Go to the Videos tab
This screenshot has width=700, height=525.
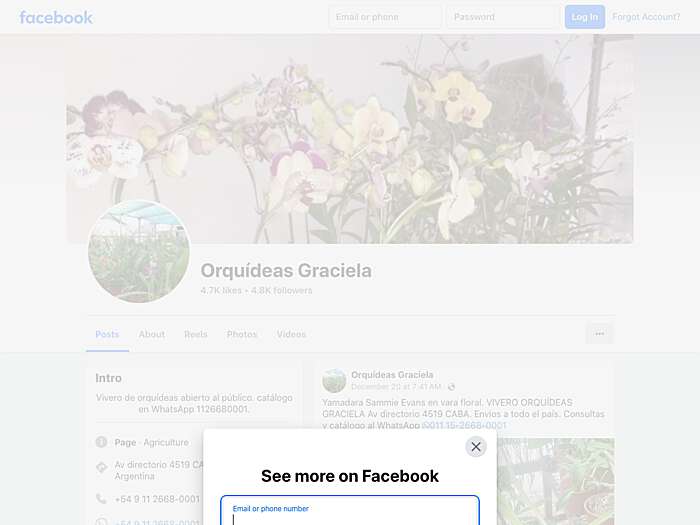(x=291, y=334)
